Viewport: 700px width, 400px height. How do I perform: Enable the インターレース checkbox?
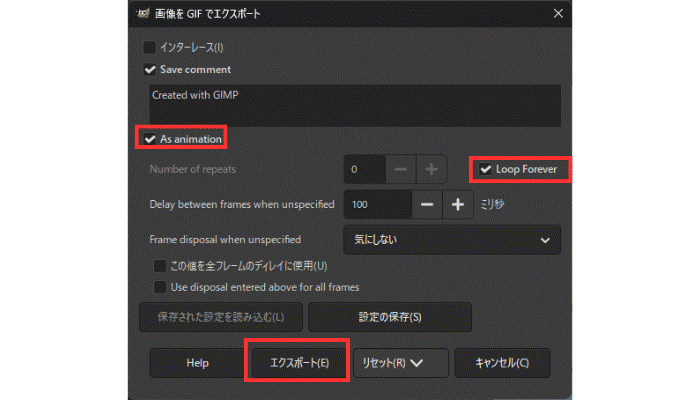pyautogui.click(x=150, y=47)
